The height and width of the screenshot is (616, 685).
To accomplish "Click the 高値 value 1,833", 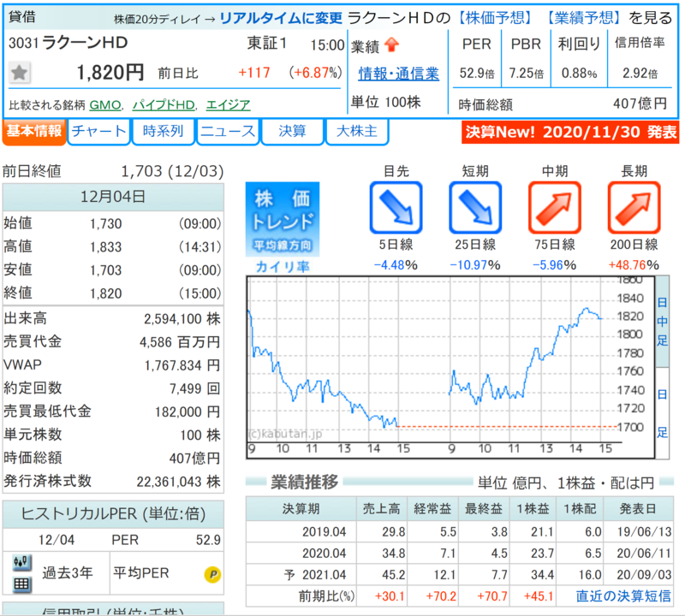I will [x=105, y=247].
